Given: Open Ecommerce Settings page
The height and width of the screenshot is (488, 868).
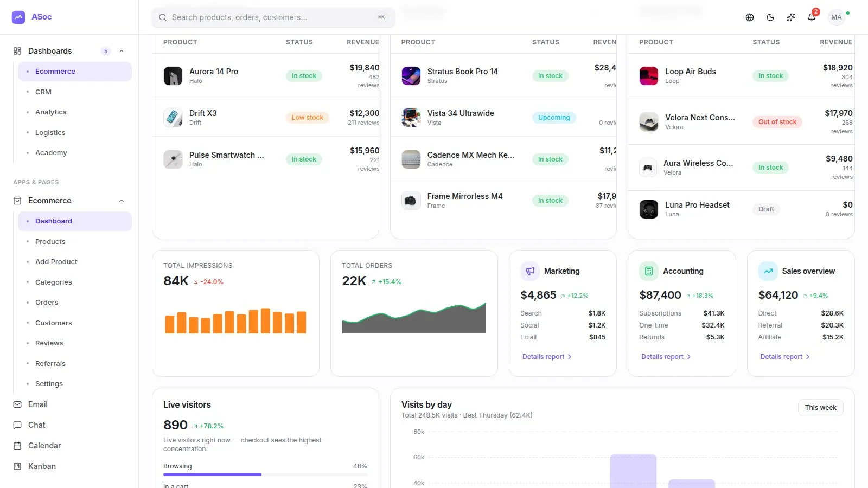Looking at the screenshot, I should [75, 384].
